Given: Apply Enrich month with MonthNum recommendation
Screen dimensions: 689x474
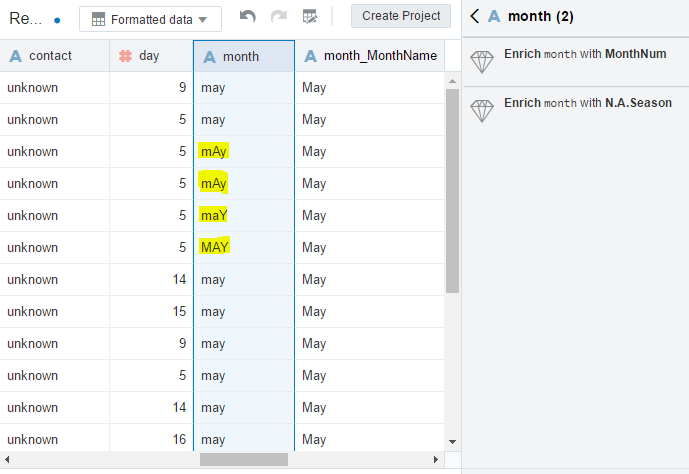Looking at the screenshot, I should pyautogui.click(x=576, y=62).
